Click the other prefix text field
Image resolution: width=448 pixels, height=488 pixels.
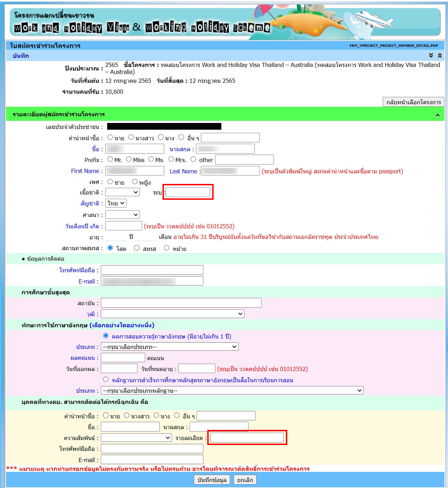[x=244, y=160]
